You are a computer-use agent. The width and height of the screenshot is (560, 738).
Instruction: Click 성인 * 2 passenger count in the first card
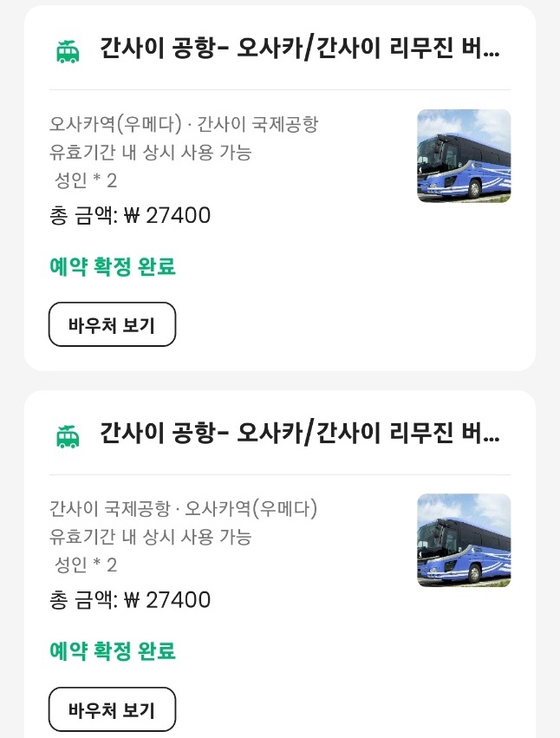86,180
